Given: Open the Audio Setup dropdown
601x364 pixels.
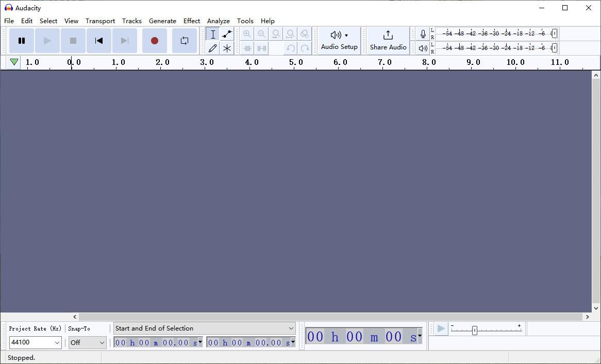Looking at the screenshot, I should point(339,41).
